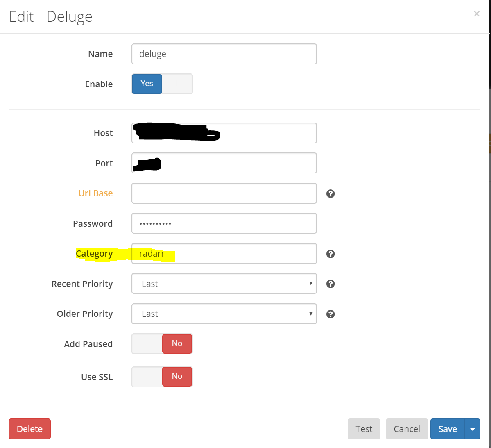Close the Edit - Deluge dialog
The width and height of the screenshot is (491, 448).
(477, 14)
